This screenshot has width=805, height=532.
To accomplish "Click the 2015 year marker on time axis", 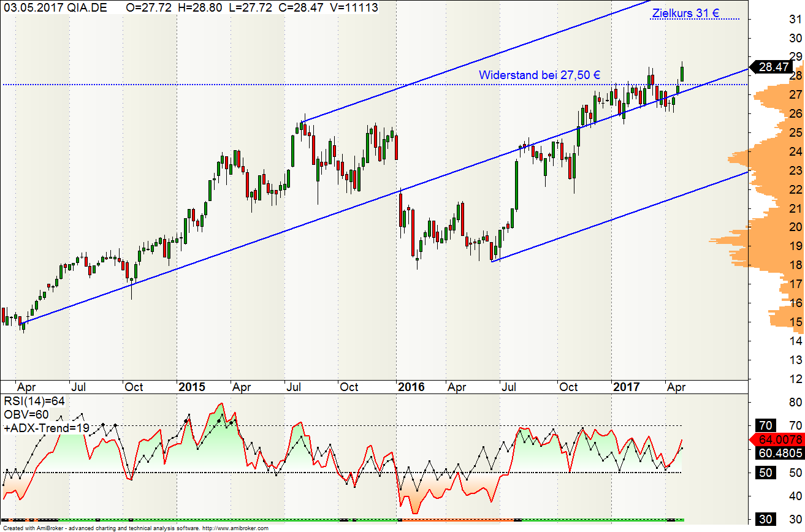I will click(192, 387).
